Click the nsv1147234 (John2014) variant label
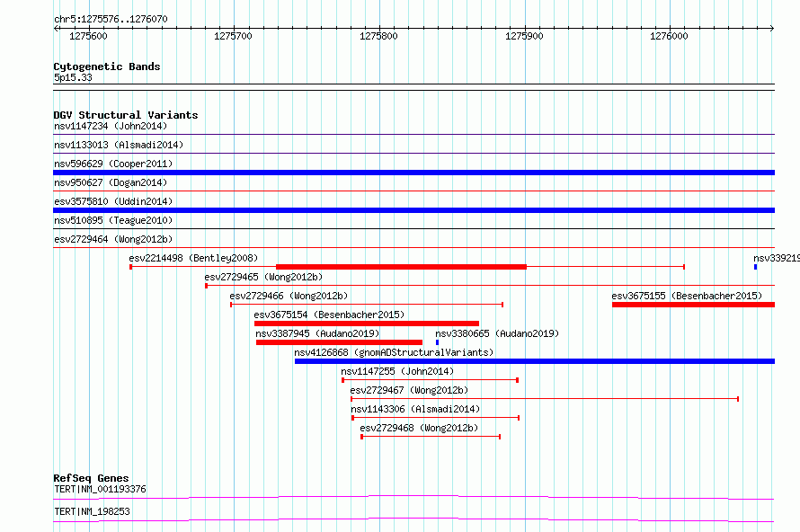The image size is (800, 532). tap(111, 126)
